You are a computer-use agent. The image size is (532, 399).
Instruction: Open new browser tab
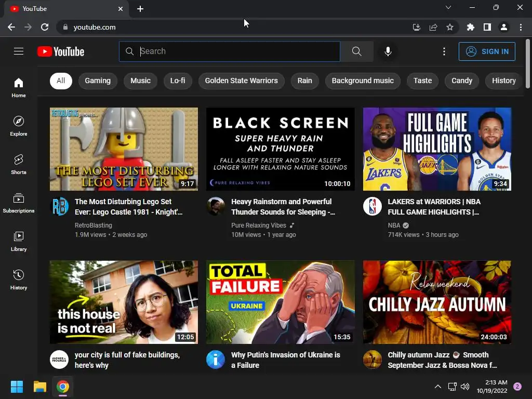(x=140, y=9)
